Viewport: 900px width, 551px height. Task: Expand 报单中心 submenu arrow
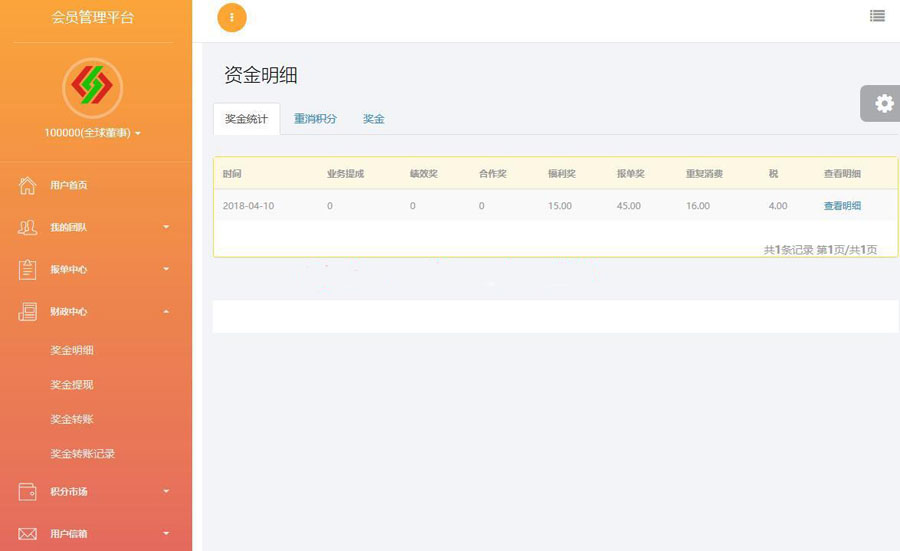[166, 269]
